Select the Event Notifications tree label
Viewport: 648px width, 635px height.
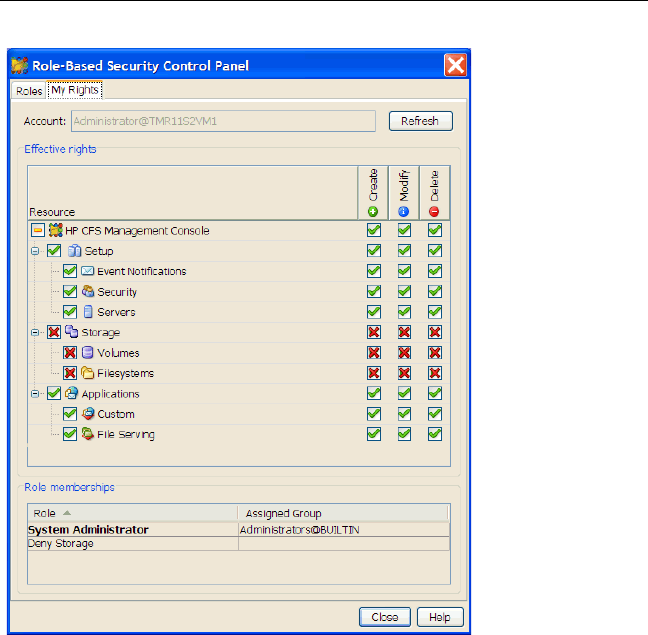pos(142,271)
